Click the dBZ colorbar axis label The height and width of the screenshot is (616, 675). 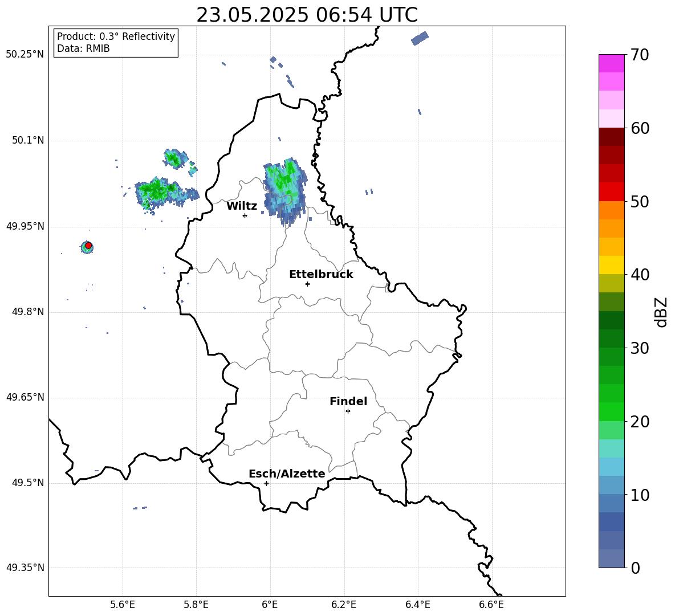[660, 312]
